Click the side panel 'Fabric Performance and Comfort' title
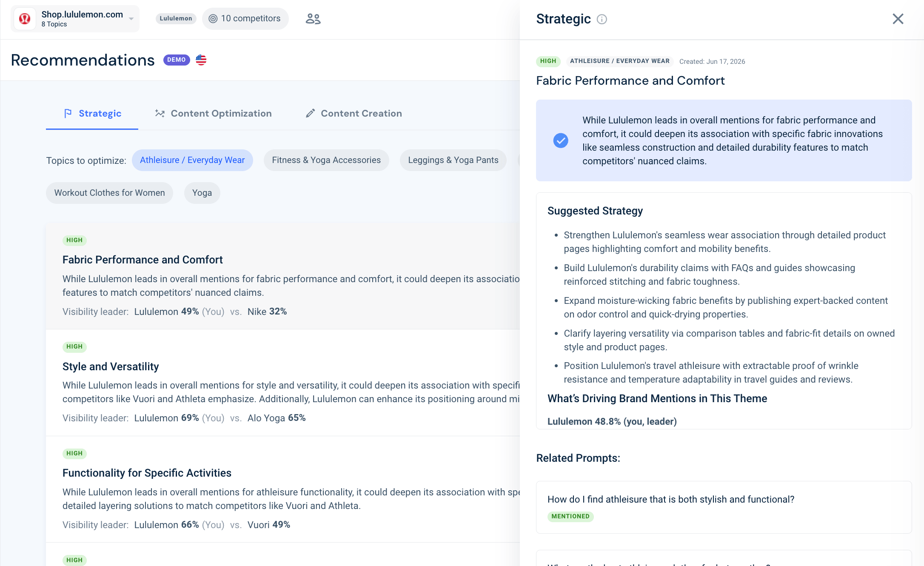 pos(630,81)
